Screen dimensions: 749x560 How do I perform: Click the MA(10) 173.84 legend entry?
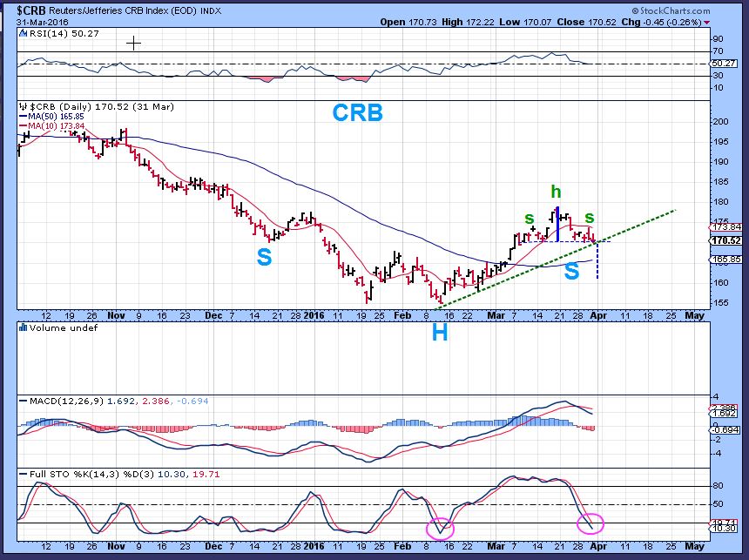[51, 126]
